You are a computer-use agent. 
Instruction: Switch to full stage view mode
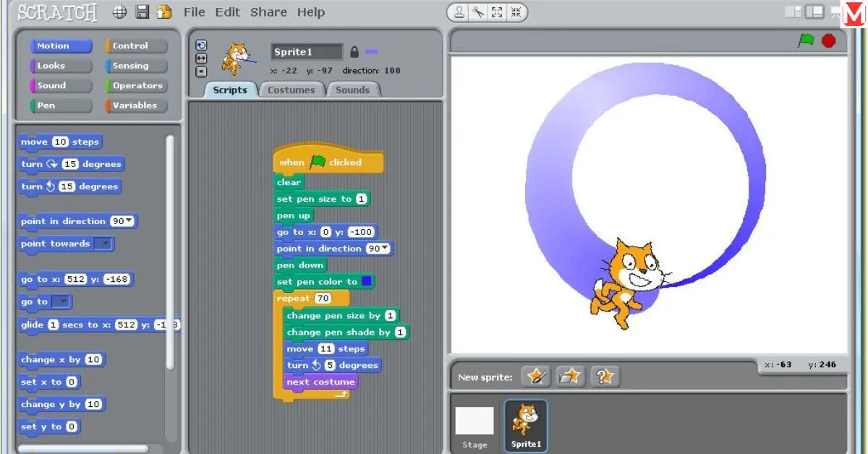click(815, 12)
